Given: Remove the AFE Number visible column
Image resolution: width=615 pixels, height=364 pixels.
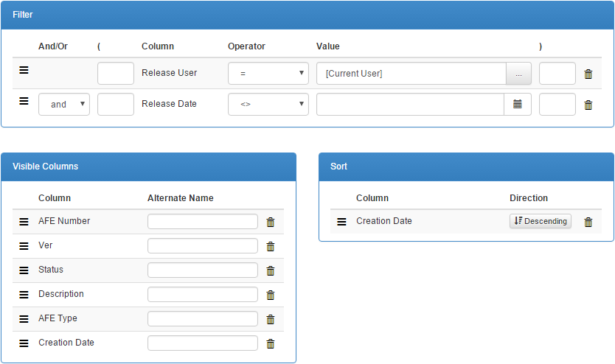Looking at the screenshot, I should click(x=270, y=222).
